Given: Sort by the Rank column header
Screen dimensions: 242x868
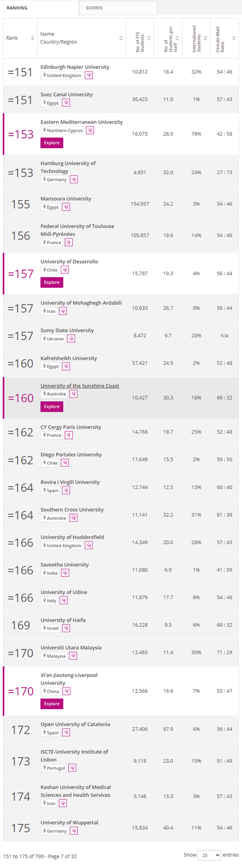Looking at the screenshot, I should pos(20,38).
